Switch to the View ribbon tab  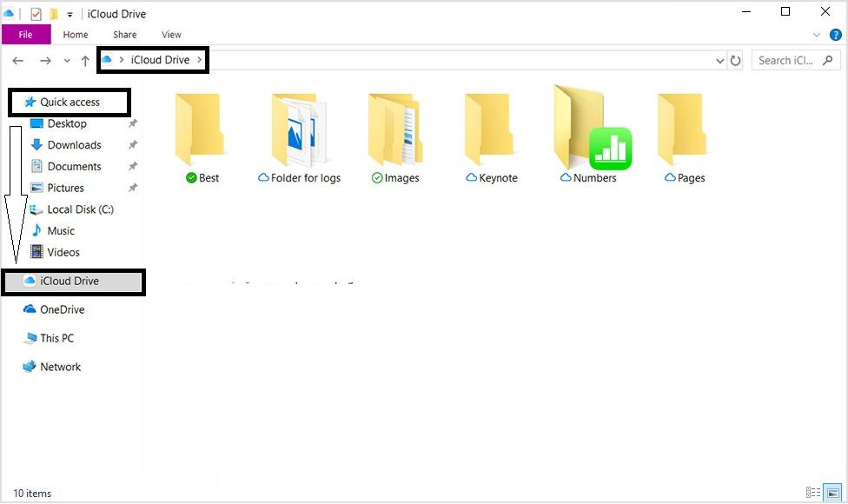[171, 35]
